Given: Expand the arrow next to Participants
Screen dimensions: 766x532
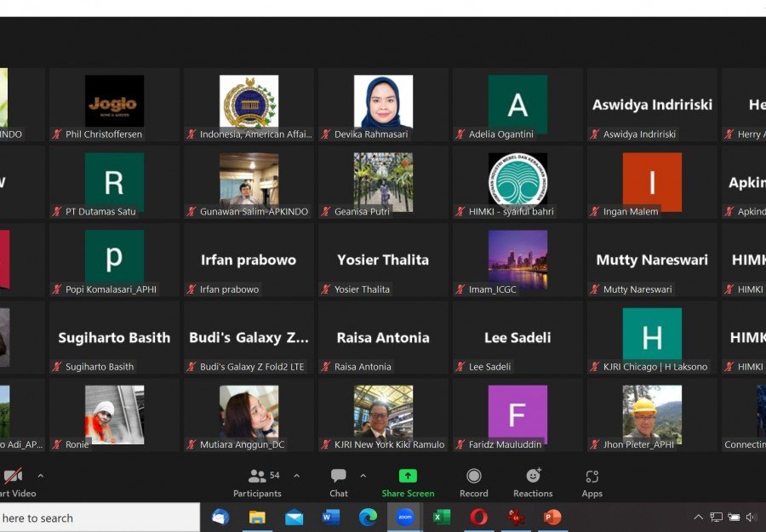Looking at the screenshot, I should coord(296,476).
